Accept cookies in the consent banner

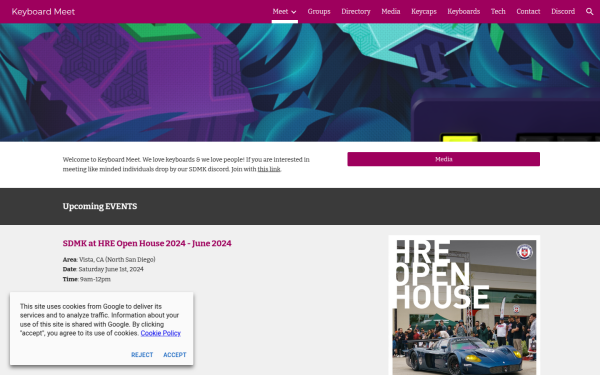point(175,355)
